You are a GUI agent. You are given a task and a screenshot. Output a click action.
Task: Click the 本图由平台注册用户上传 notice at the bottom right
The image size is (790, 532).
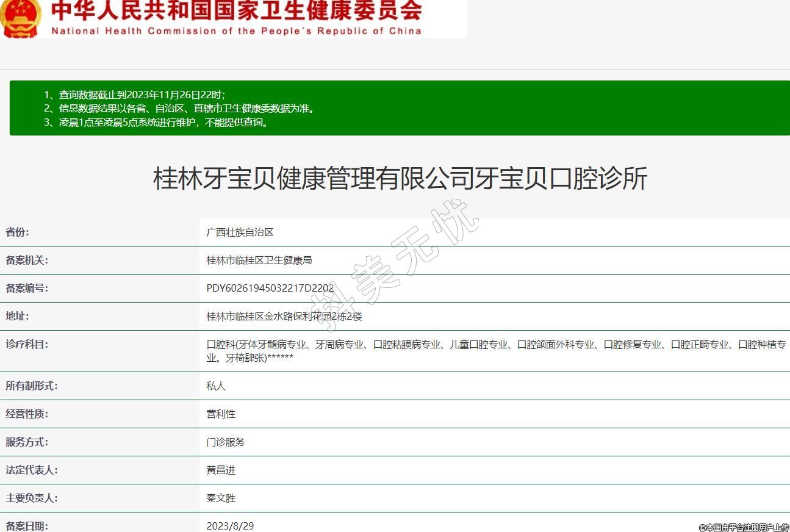(x=744, y=527)
